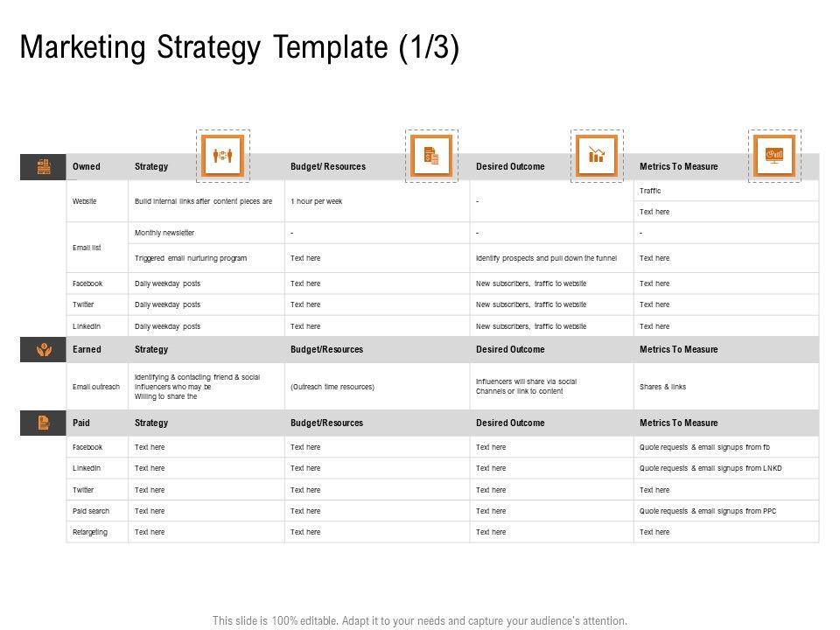Click the Paid section document icon

click(x=43, y=423)
